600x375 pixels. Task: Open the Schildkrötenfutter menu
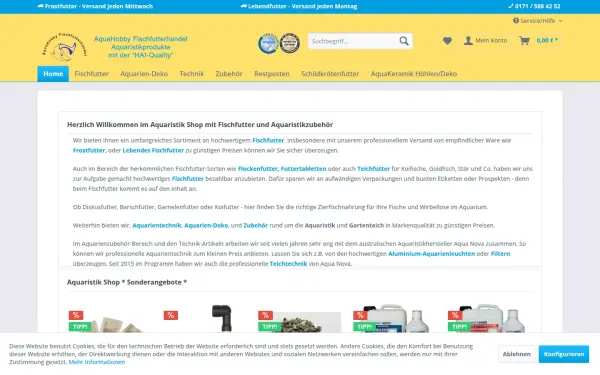coord(330,74)
